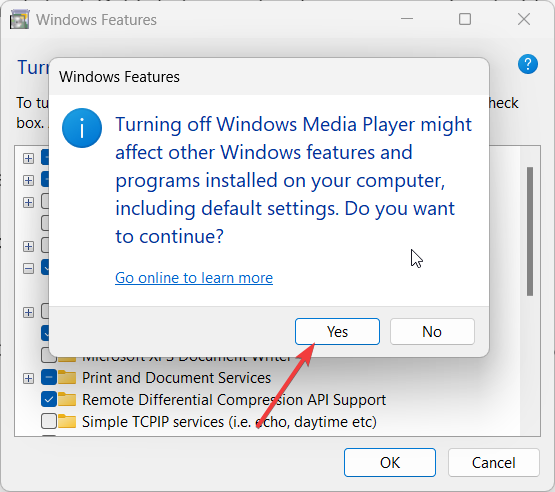Screen dimensions: 555x492
Task: Maximize the Windows Features window
Action: 465,19
